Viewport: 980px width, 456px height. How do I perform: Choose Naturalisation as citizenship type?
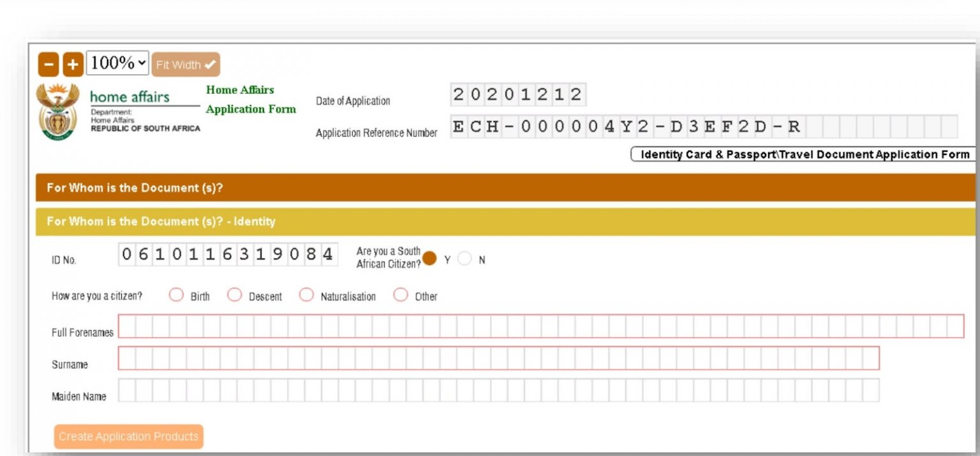(x=307, y=295)
